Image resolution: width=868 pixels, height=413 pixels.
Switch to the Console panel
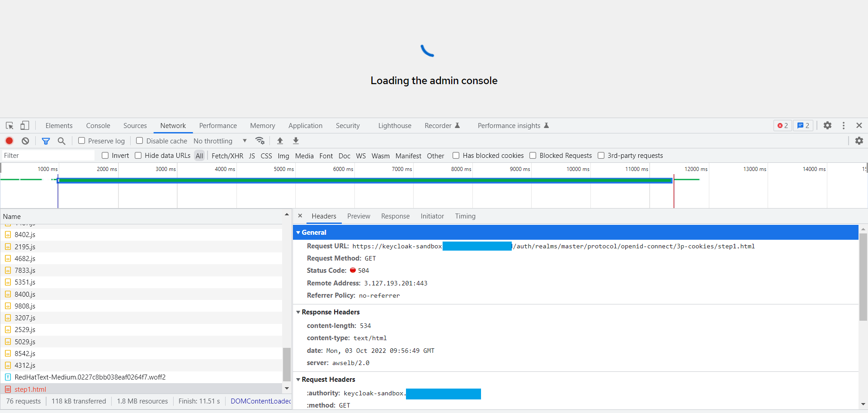98,125
